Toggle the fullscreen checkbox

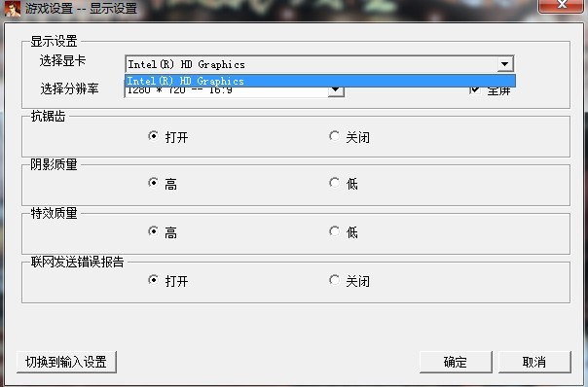click(x=475, y=89)
